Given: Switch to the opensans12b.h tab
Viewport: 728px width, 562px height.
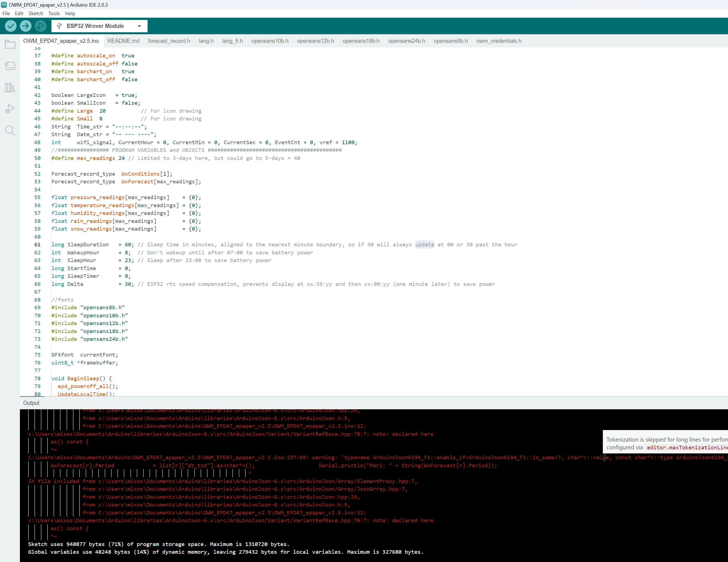Looking at the screenshot, I should tap(315, 41).
